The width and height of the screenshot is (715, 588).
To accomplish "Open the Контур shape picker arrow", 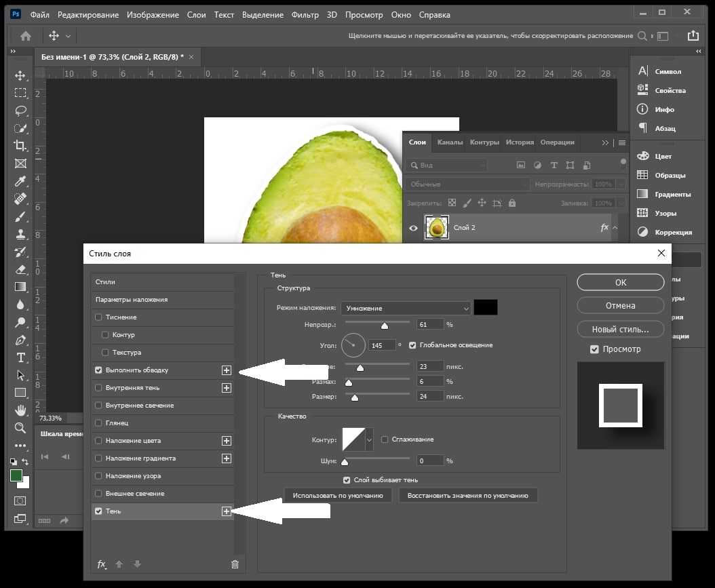I will (369, 440).
